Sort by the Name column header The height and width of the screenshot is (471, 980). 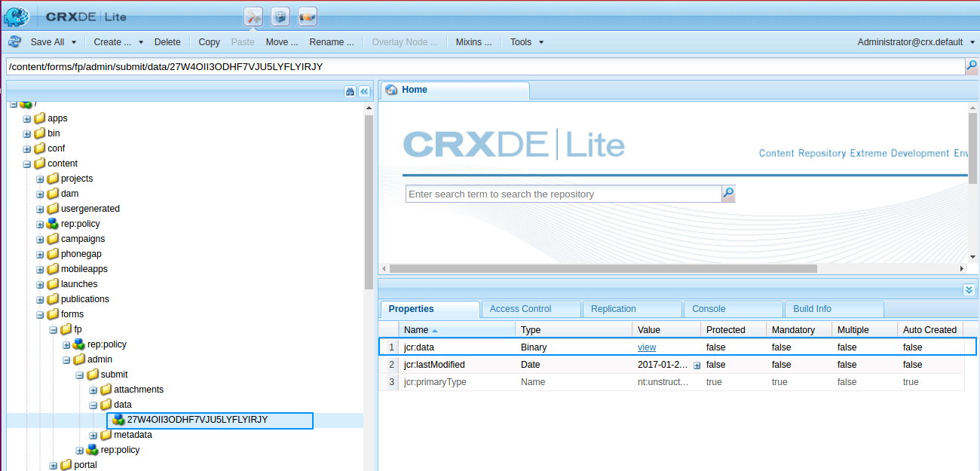pyautogui.click(x=458, y=330)
